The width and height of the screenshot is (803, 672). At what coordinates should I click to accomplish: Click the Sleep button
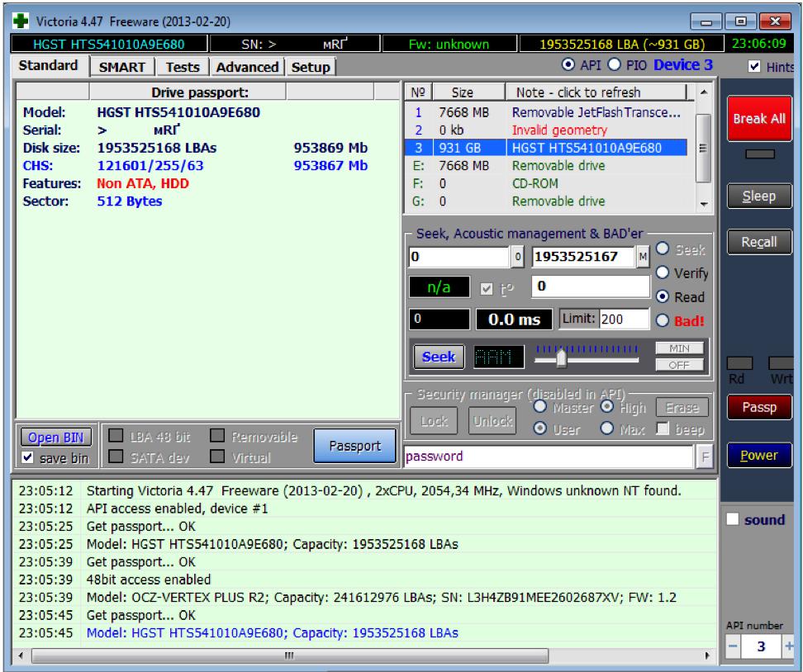click(x=759, y=196)
